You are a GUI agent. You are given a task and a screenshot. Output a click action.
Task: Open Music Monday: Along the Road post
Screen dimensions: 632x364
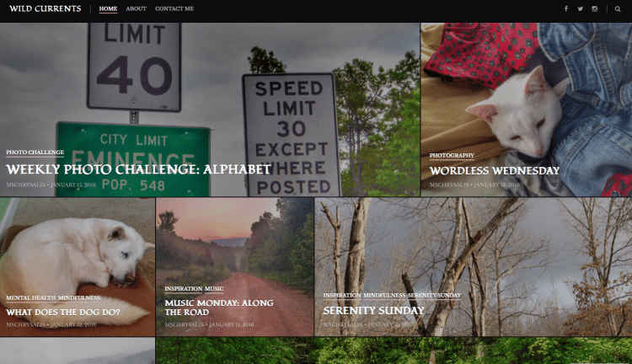tap(219, 308)
